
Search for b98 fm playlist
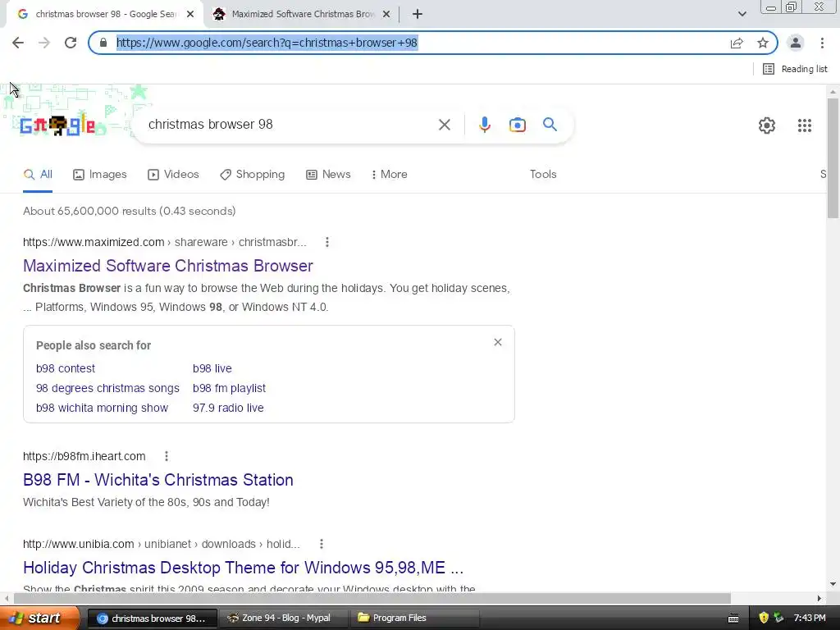[230, 388]
